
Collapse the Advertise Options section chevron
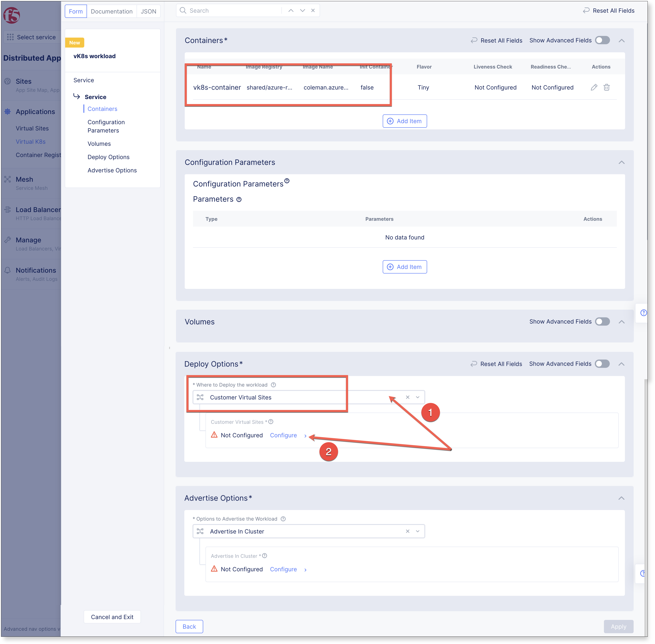(621, 498)
